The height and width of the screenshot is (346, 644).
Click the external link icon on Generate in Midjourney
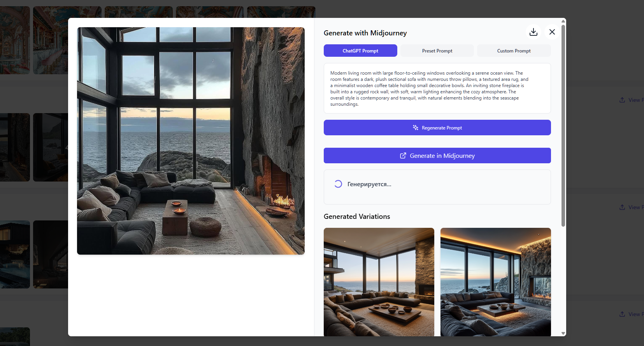point(403,156)
